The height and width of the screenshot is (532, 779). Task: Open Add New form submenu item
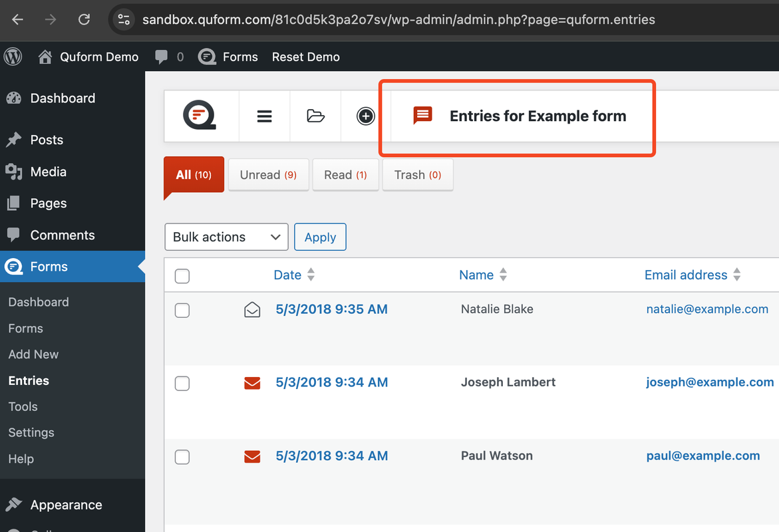[33, 354]
